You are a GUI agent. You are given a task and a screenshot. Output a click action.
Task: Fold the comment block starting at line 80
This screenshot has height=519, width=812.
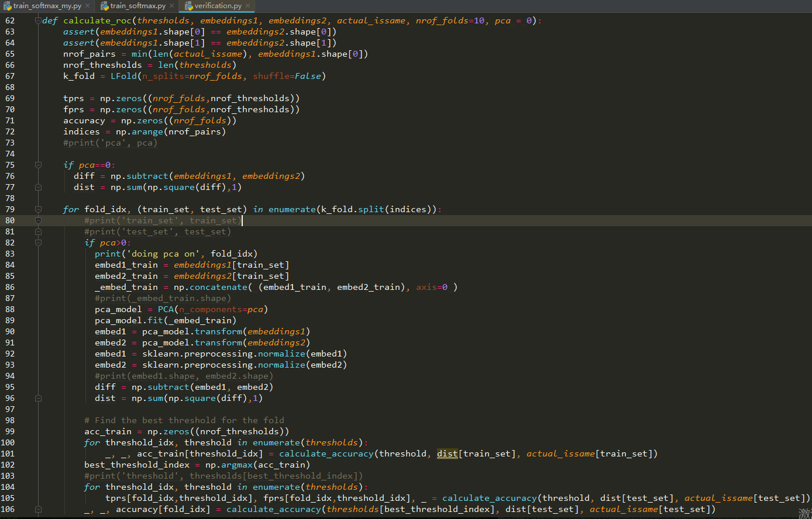[38, 220]
